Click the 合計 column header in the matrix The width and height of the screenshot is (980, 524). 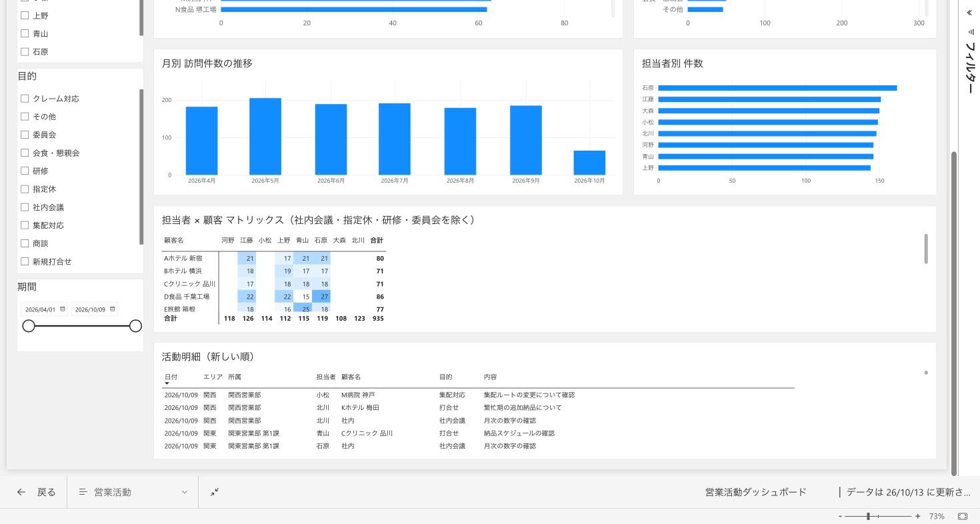(377, 240)
